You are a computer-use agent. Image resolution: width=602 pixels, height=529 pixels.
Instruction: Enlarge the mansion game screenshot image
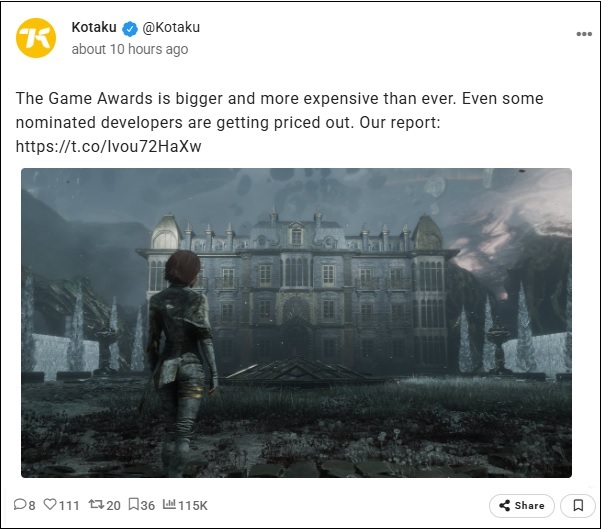(x=296, y=323)
